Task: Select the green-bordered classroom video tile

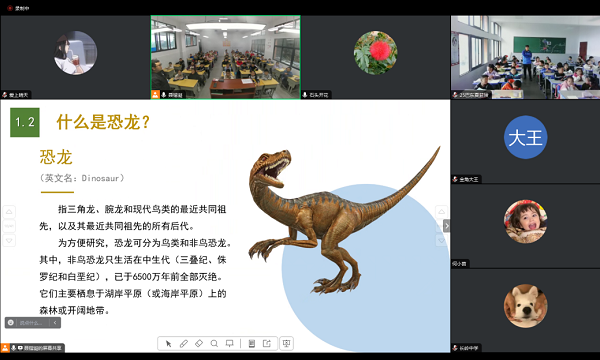Action: (225, 57)
